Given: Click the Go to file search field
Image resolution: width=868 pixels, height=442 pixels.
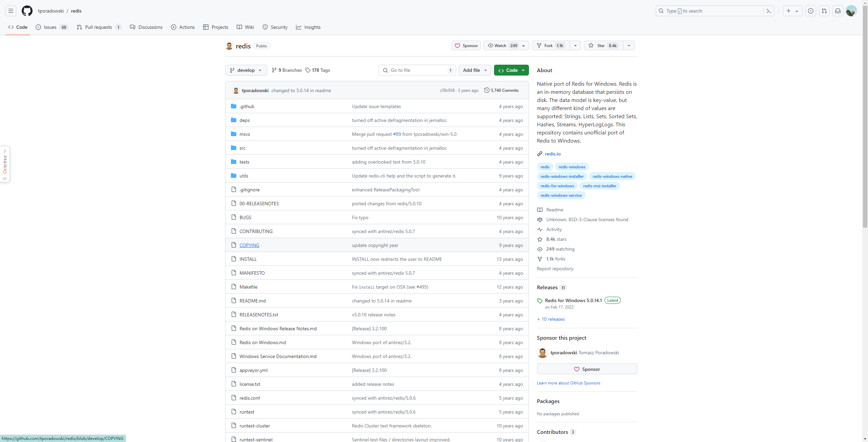Looking at the screenshot, I should click(417, 70).
